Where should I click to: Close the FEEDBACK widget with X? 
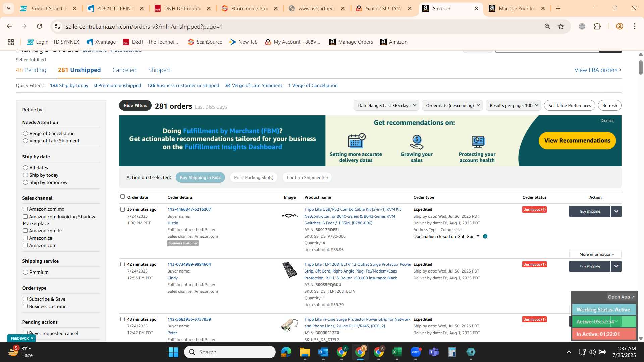point(32,338)
